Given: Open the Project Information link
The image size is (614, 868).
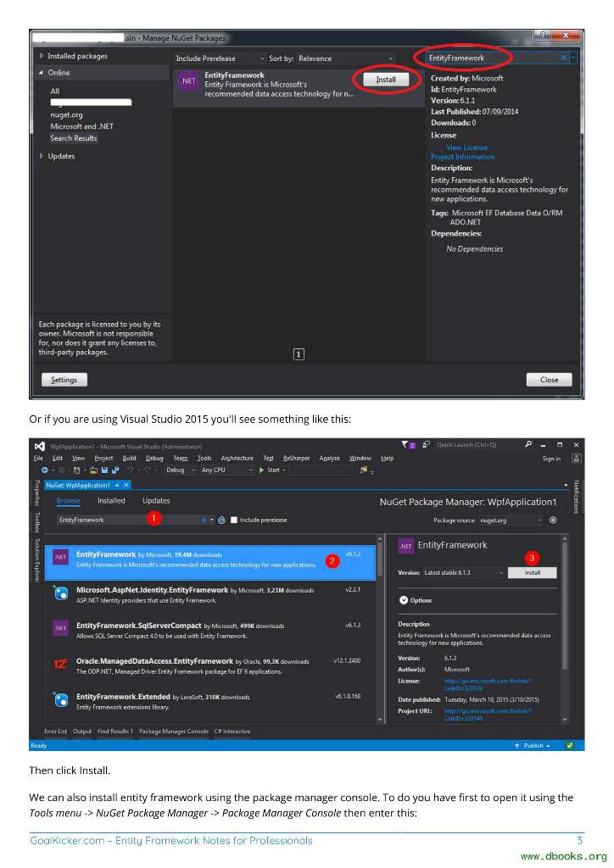Looking at the screenshot, I should (x=463, y=157).
